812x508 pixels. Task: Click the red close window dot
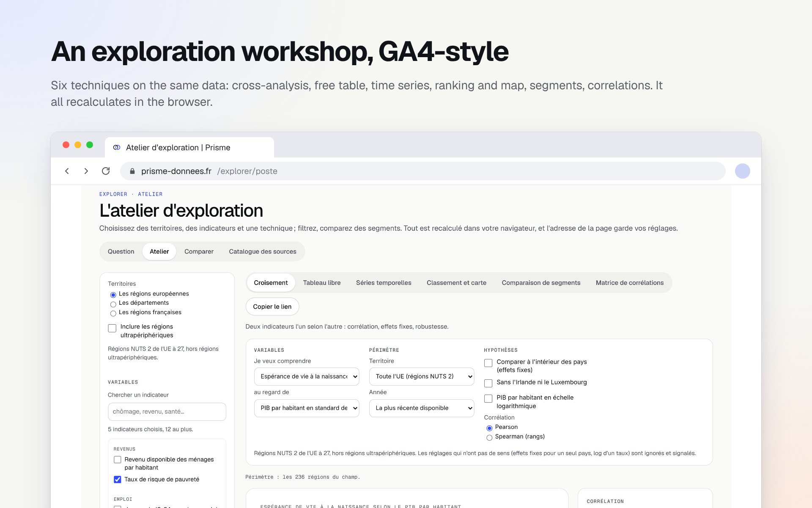66,145
